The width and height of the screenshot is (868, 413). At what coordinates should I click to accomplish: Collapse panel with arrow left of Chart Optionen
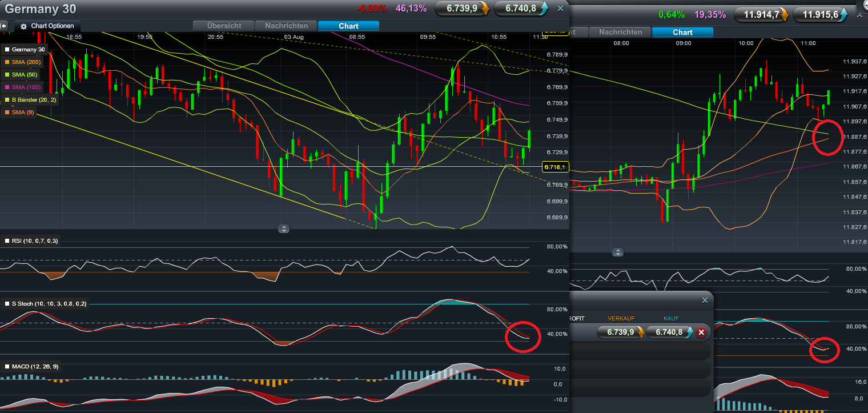point(3,26)
